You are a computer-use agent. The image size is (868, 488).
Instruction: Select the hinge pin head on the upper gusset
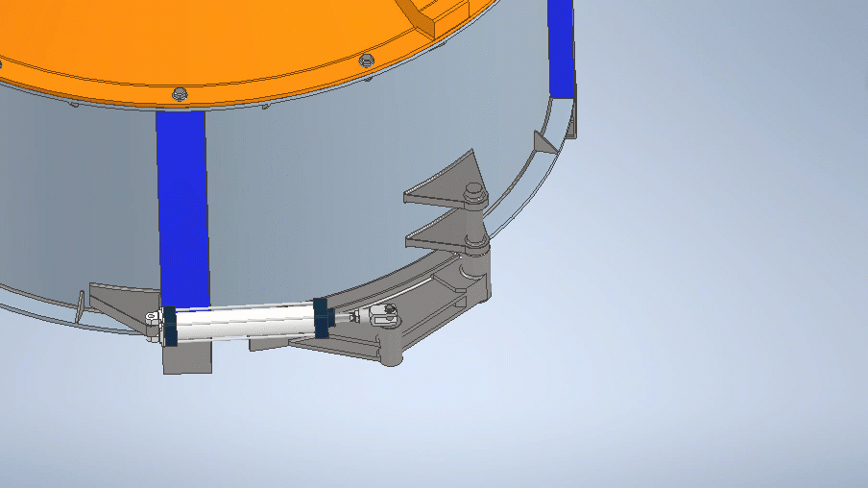[x=474, y=192]
